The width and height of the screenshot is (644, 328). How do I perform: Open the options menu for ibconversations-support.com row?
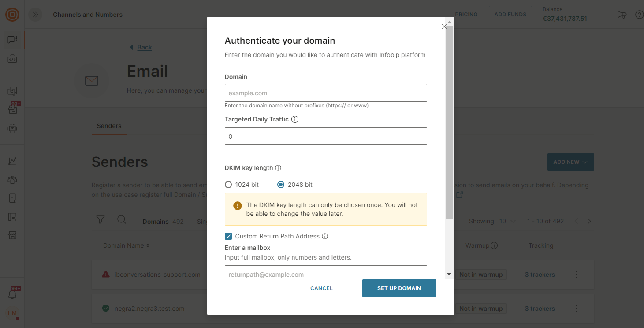(x=577, y=275)
